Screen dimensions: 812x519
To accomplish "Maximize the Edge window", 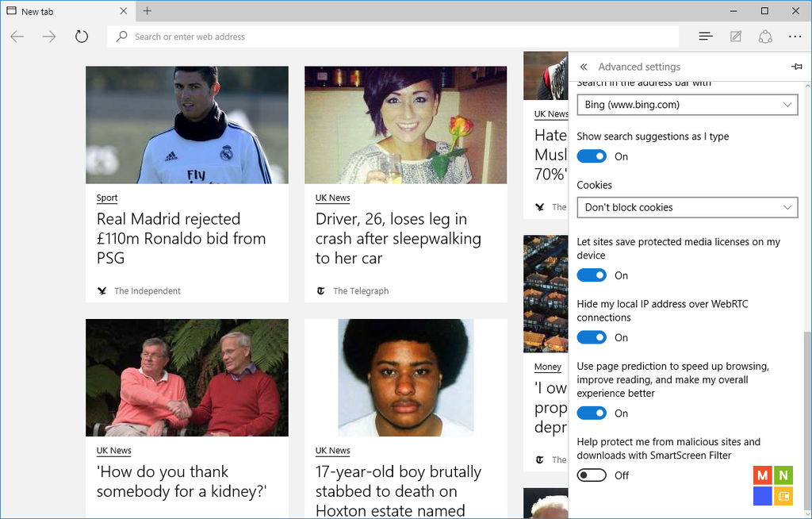I will coord(764,11).
